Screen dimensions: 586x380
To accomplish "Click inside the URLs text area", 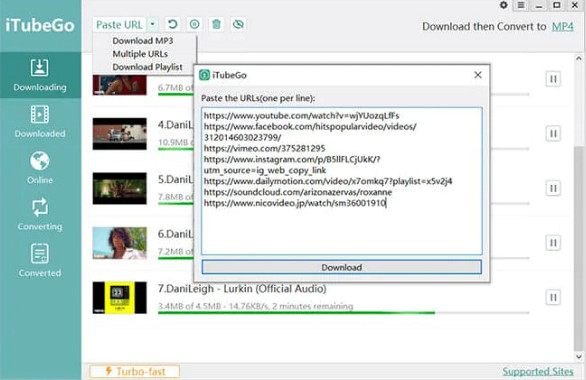I will [342, 181].
